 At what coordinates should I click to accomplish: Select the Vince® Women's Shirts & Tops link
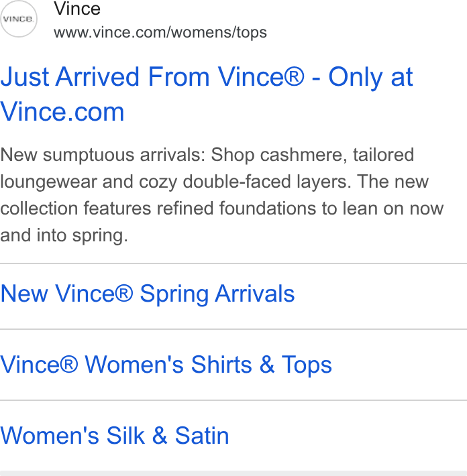point(166,365)
